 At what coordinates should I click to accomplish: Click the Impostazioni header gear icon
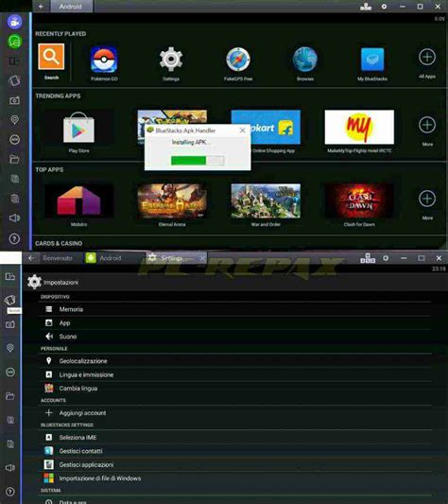point(34,282)
